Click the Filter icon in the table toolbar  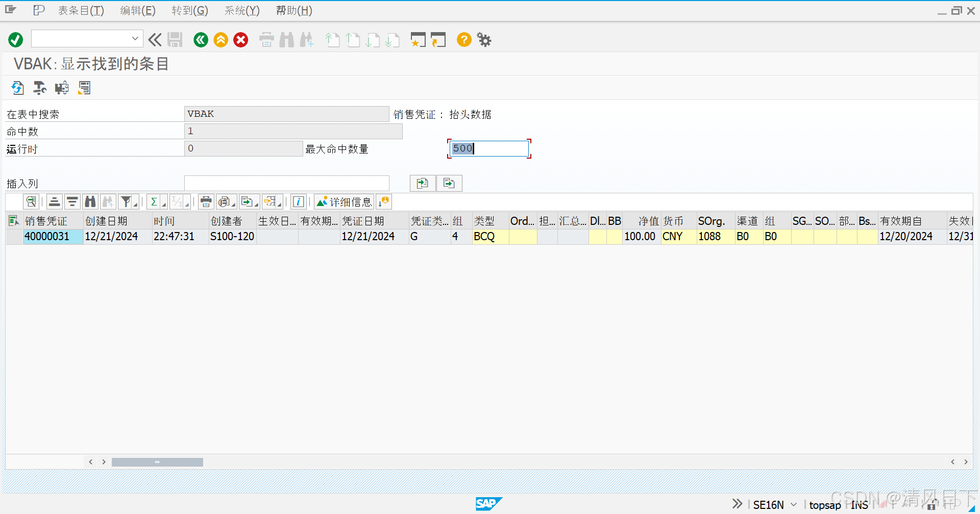pyautogui.click(x=125, y=201)
